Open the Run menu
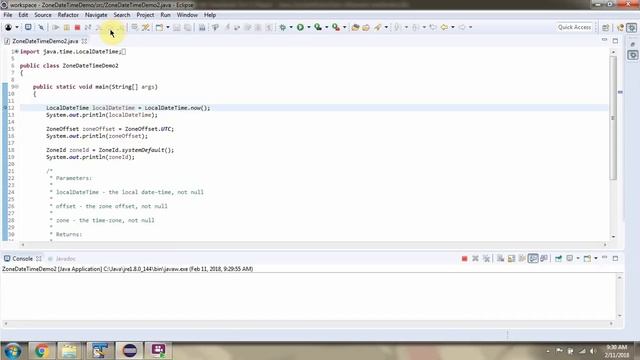 165,15
